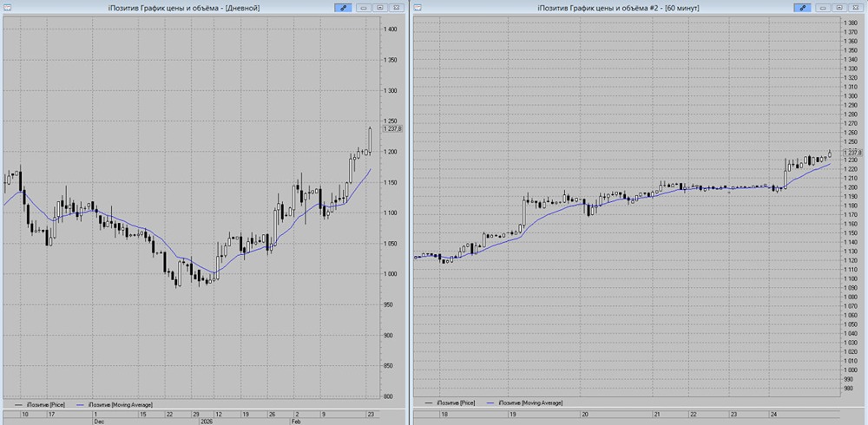The height and width of the screenshot is (425, 868).
Task: Click the date label 10 on the daily time axis
Action: 23,414
